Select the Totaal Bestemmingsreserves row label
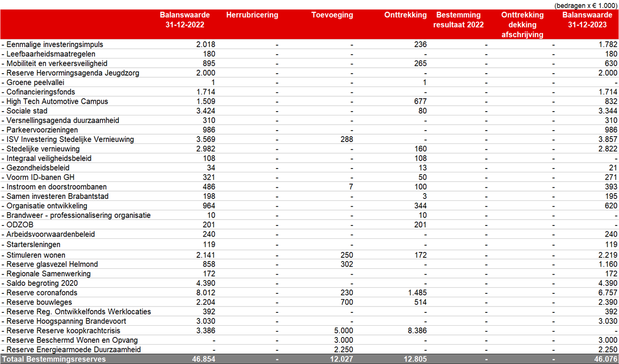 pyautogui.click(x=53, y=359)
